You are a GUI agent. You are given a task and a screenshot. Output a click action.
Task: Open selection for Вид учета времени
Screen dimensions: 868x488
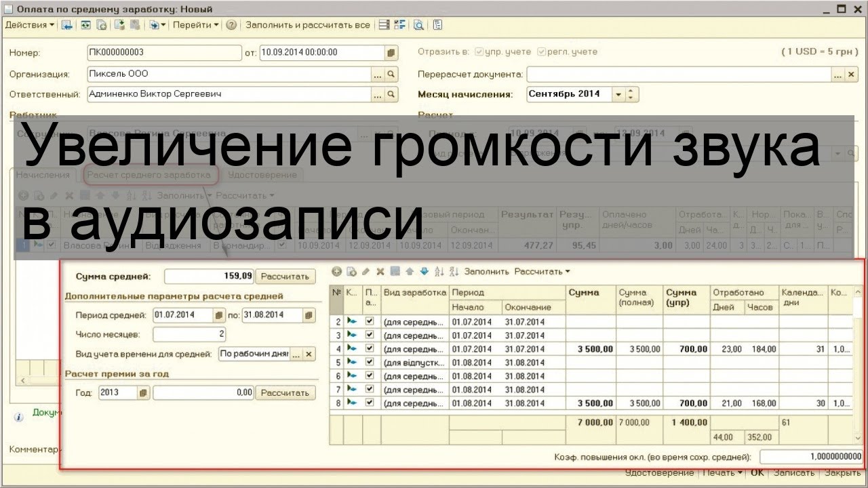point(296,354)
